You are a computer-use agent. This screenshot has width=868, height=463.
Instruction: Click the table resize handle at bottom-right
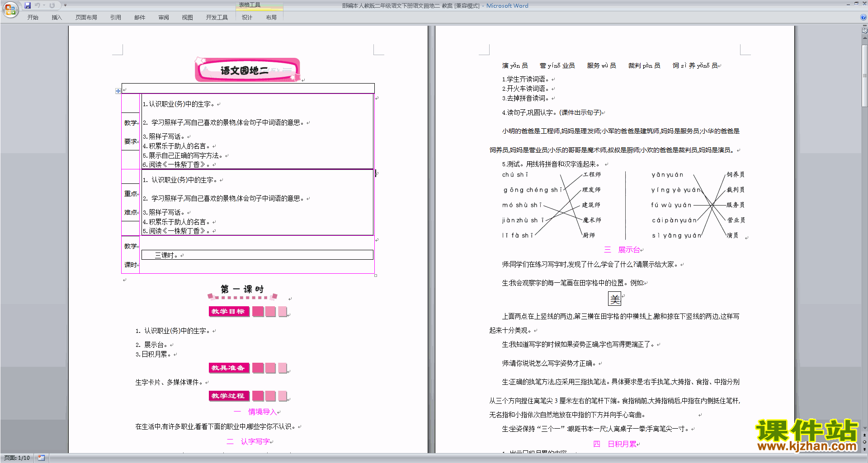pos(376,275)
